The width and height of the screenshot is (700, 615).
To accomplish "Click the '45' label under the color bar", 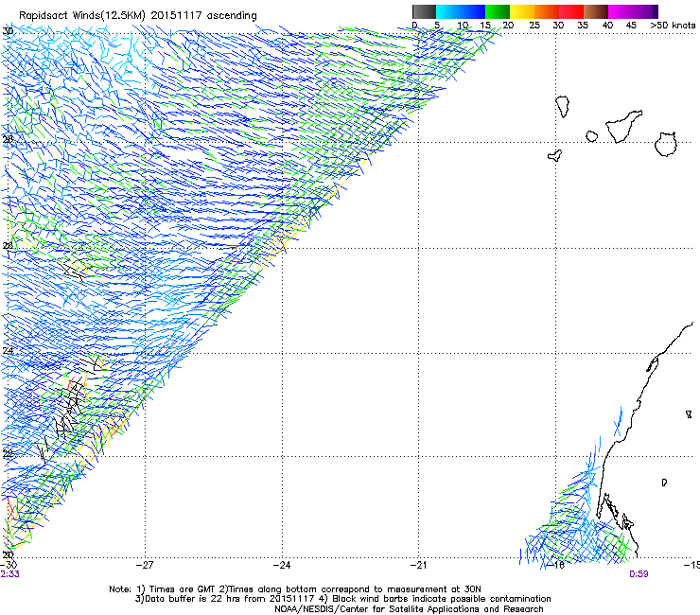I will (631, 25).
